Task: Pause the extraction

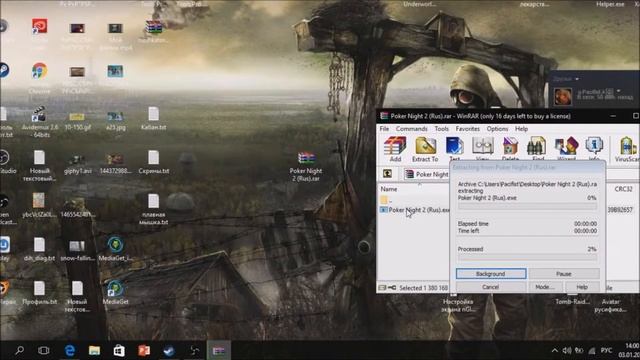Action: pos(564,273)
